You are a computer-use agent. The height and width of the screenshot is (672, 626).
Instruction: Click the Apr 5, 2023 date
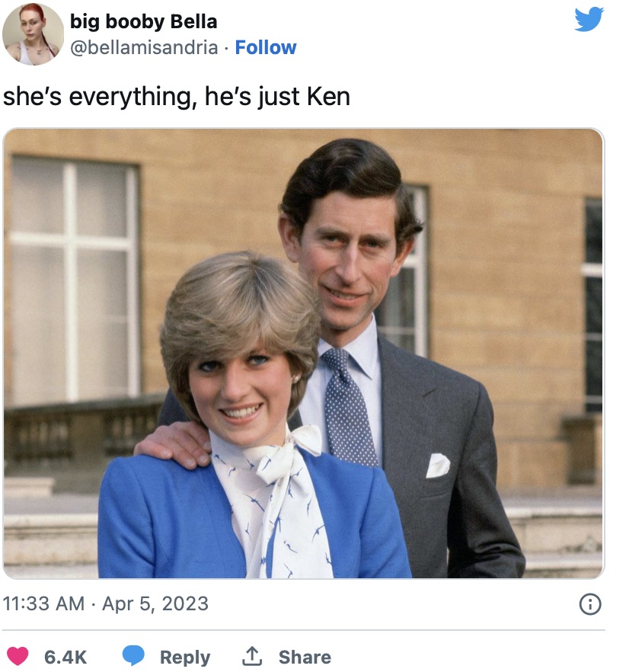[155, 604]
